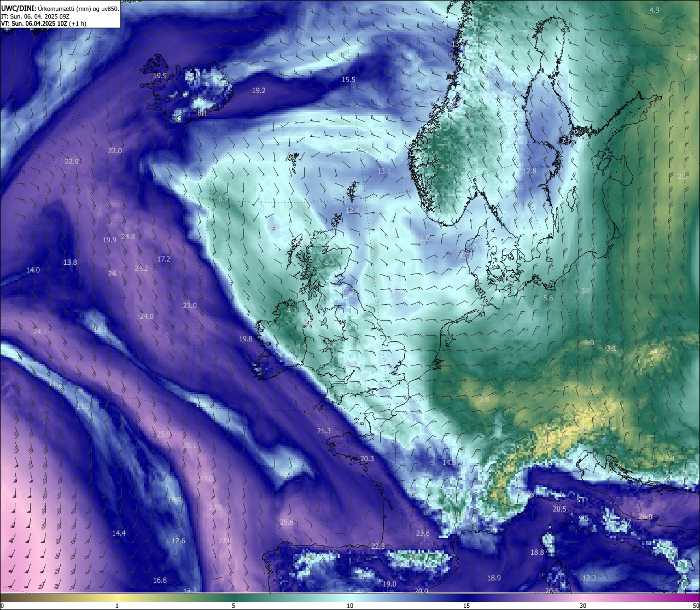Click the 22.0 value on the map
The image size is (700, 610).
point(115,151)
